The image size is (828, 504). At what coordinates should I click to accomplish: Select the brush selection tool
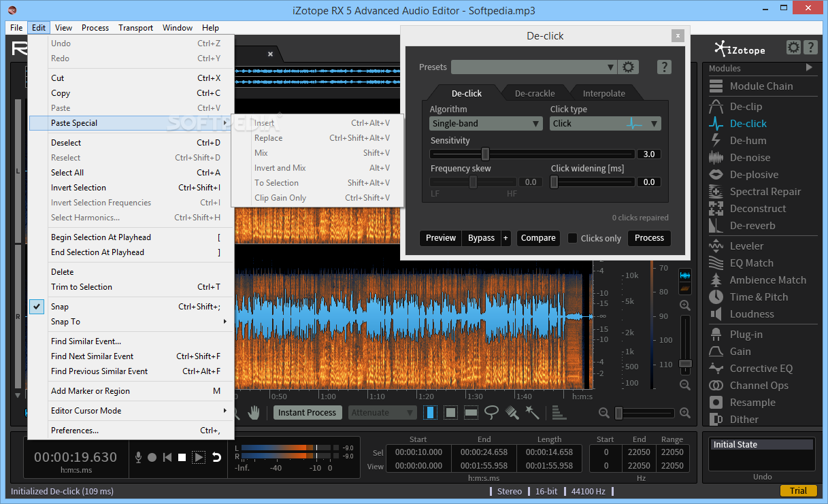512,412
